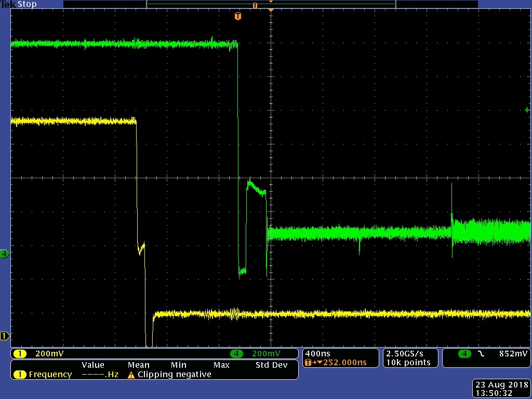Click the green channel 4 badge beside 200mV

click(x=236, y=354)
